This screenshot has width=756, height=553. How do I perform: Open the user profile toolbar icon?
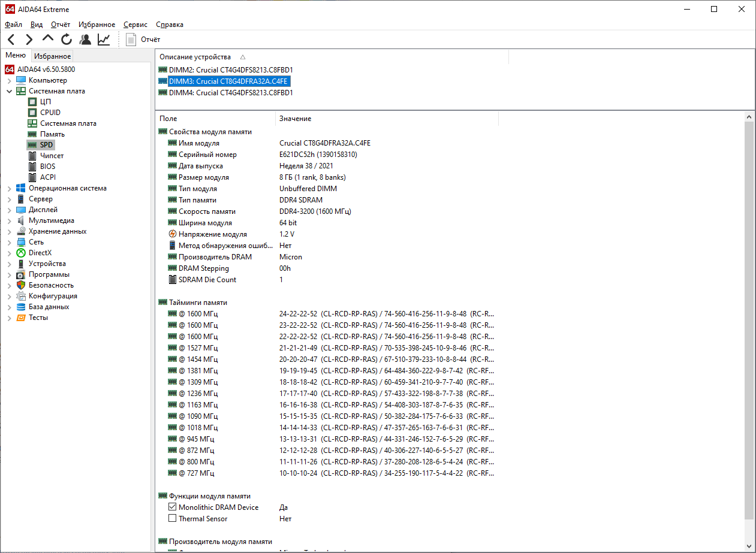85,40
